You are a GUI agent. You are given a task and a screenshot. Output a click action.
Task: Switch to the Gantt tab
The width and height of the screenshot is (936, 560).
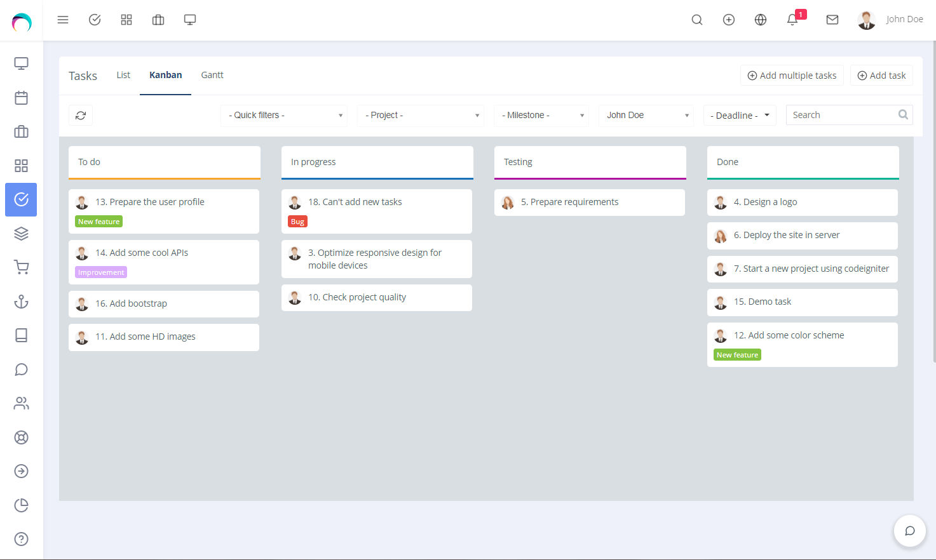tap(212, 74)
